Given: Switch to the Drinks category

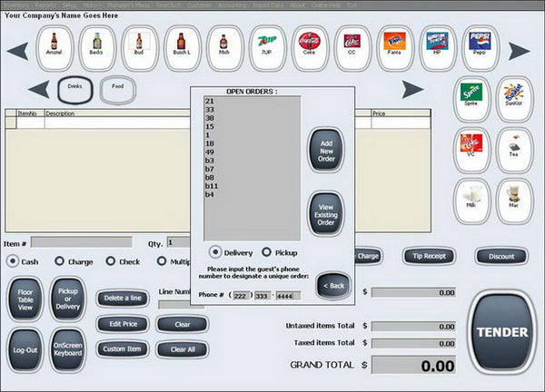Looking at the screenshot, I should point(75,90).
